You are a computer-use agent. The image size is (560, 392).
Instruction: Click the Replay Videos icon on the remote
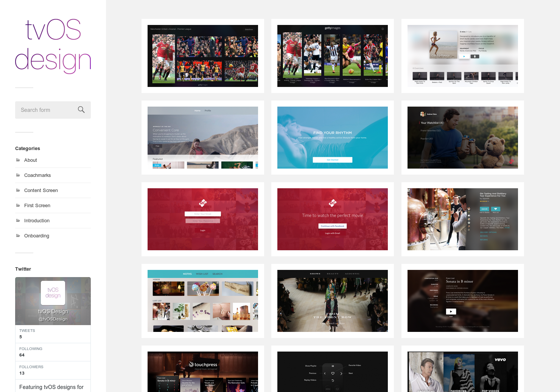[333, 381]
